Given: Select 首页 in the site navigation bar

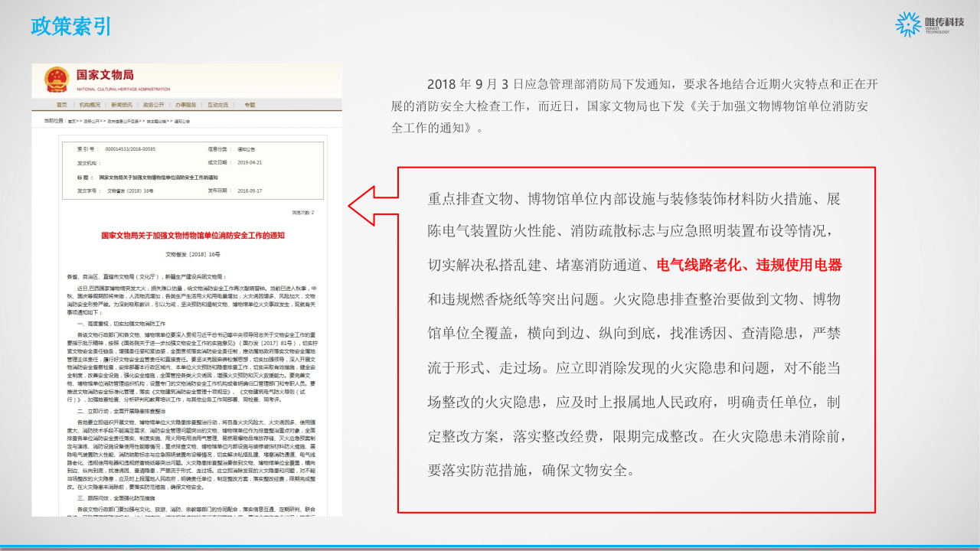Looking at the screenshot, I should [x=61, y=105].
